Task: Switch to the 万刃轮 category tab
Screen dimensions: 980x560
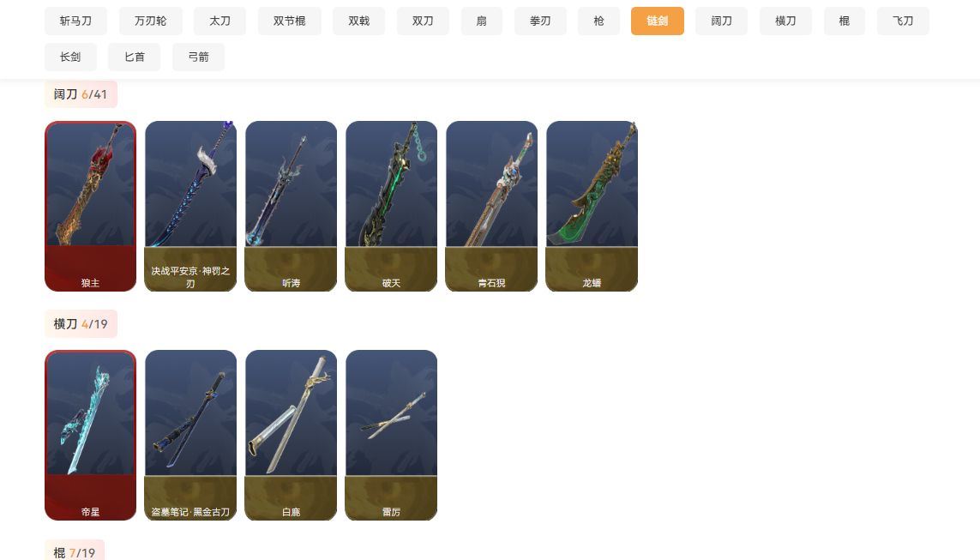Action: coord(151,21)
